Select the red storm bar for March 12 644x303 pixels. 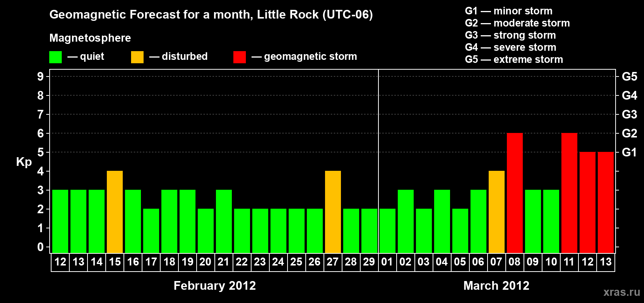[588, 202]
